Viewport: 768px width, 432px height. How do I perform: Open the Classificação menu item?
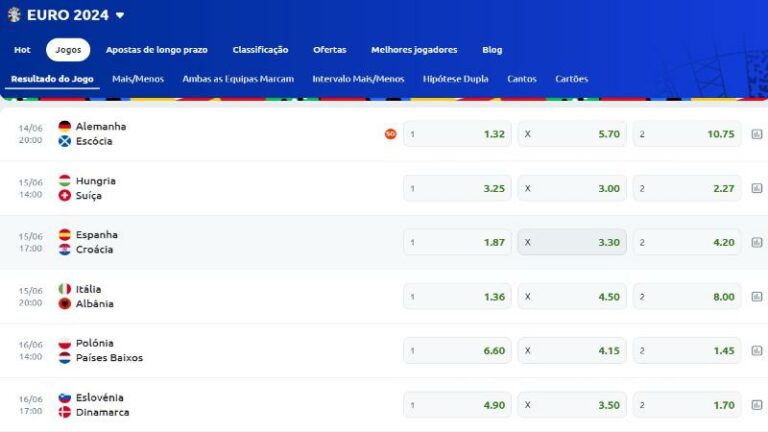coord(260,50)
